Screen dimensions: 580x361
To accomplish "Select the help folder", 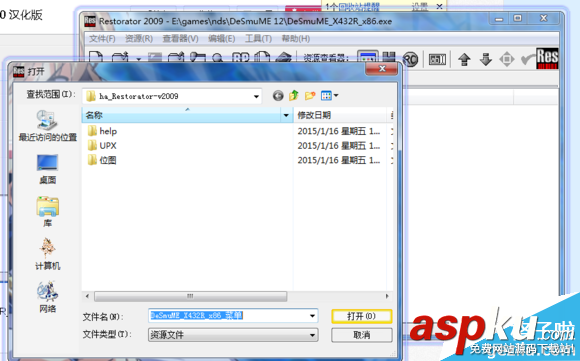I will pyautogui.click(x=102, y=131).
